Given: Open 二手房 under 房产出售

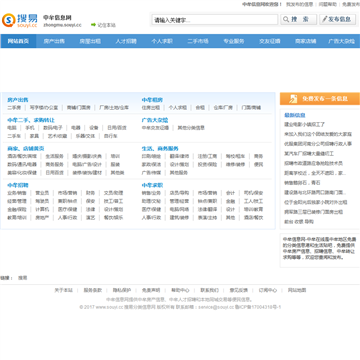Looking at the screenshot, I should click(14, 108).
